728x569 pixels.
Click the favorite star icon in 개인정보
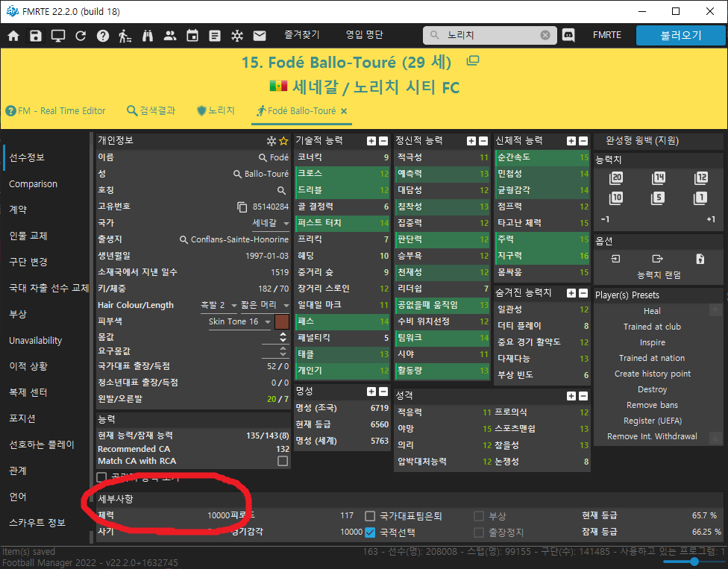coord(283,141)
